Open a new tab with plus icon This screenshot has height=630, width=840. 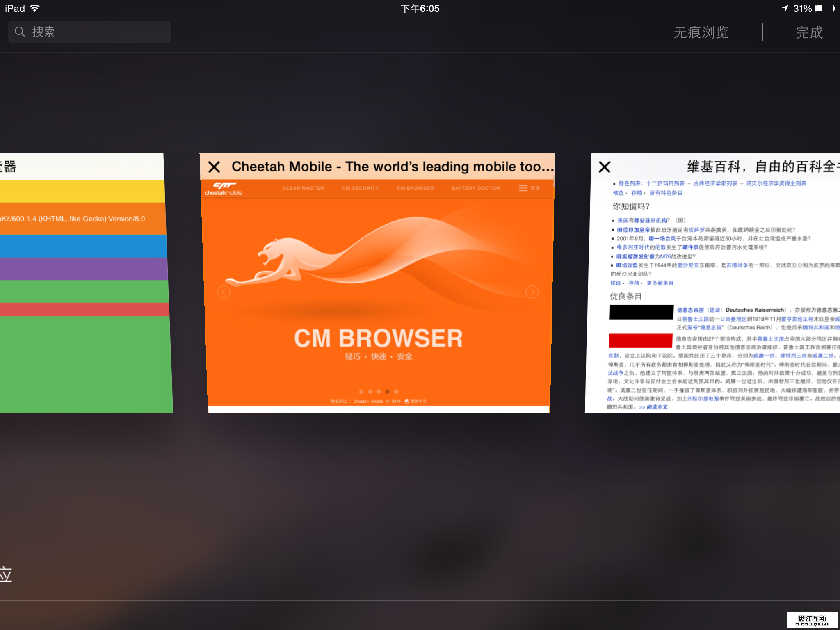coord(762,32)
